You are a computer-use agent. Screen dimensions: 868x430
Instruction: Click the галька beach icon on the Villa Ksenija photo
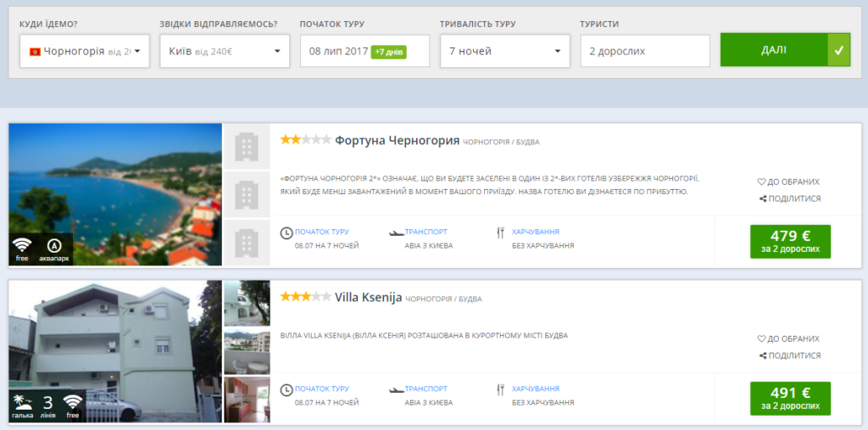tap(22, 407)
